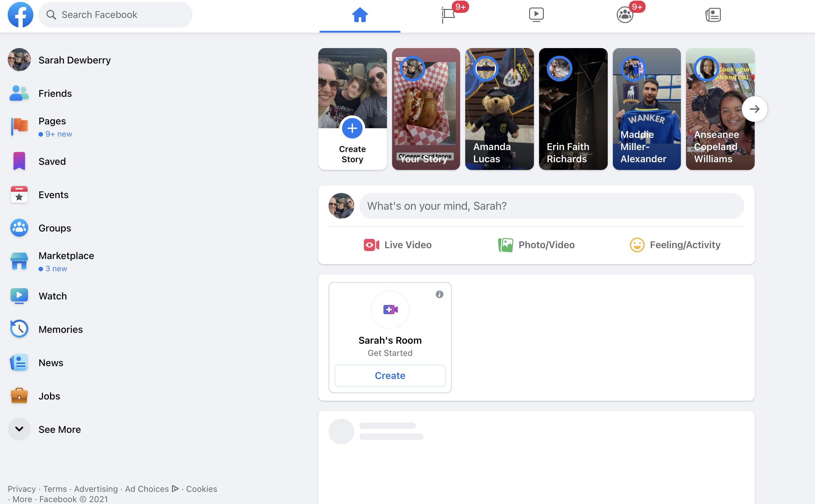
Task: Open the News tab in top bar
Action: click(x=713, y=15)
